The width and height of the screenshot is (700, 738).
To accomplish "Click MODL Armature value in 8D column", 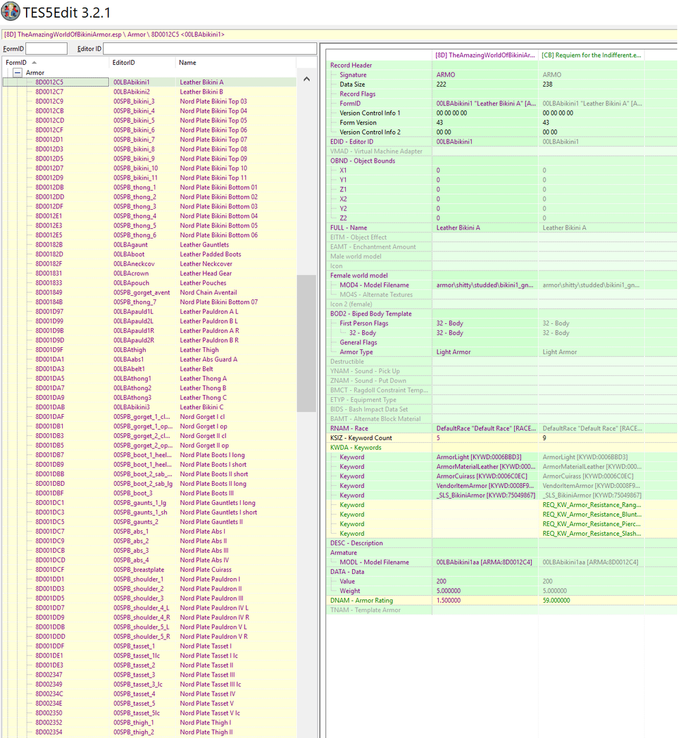I will point(484,562).
